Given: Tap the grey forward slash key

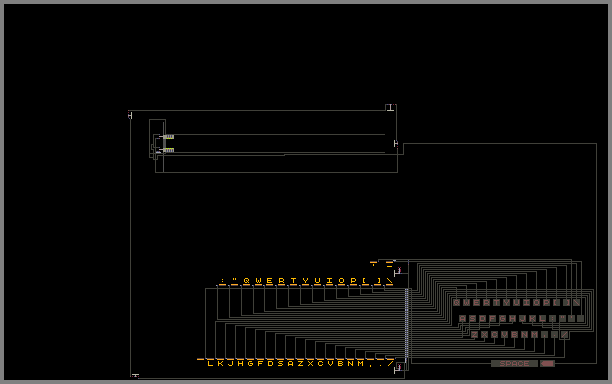Looking at the screenshot, I should (x=564, y=334).
